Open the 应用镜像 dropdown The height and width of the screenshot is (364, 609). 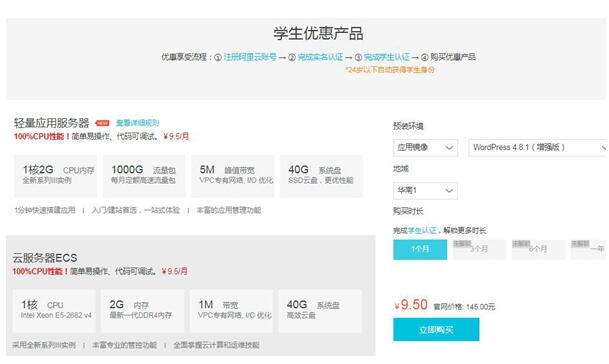(425, 148)
